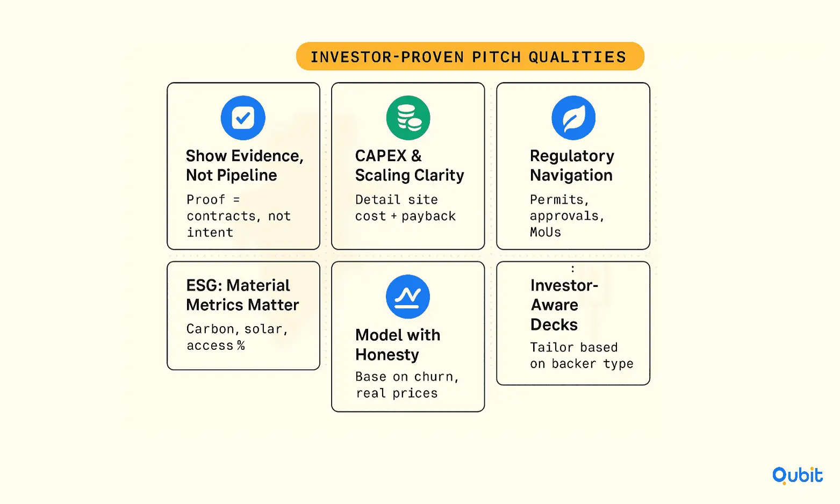Select the Regulatory Navigation heading
This screenshot has width=840, height=504.
coord(572,165)
